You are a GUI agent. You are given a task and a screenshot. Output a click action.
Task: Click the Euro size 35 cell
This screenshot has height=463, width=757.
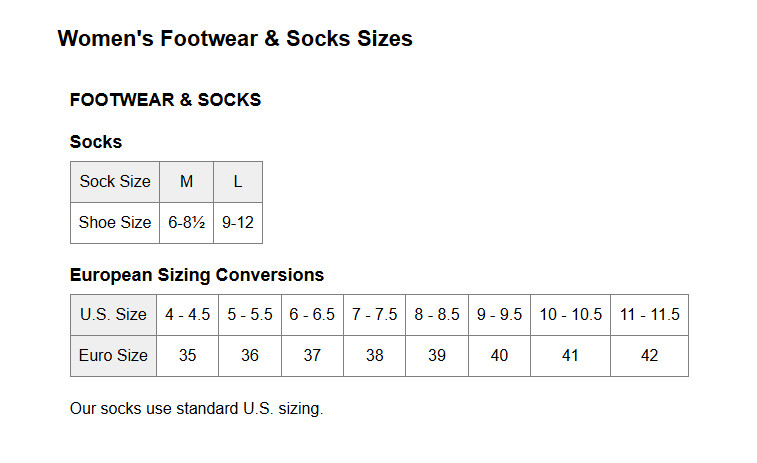tap(188, 356)
